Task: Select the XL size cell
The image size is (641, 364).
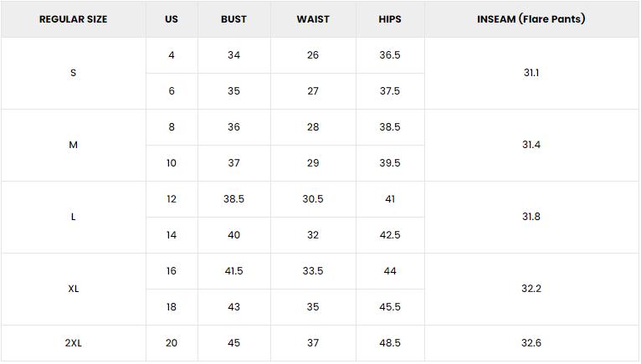Action: tap(73, 289)
